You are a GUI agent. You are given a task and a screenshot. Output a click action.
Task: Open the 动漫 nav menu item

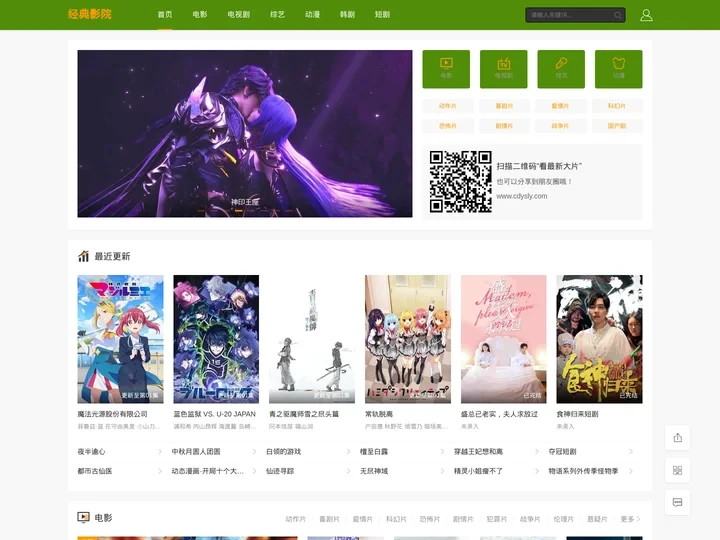pos(312,15)
